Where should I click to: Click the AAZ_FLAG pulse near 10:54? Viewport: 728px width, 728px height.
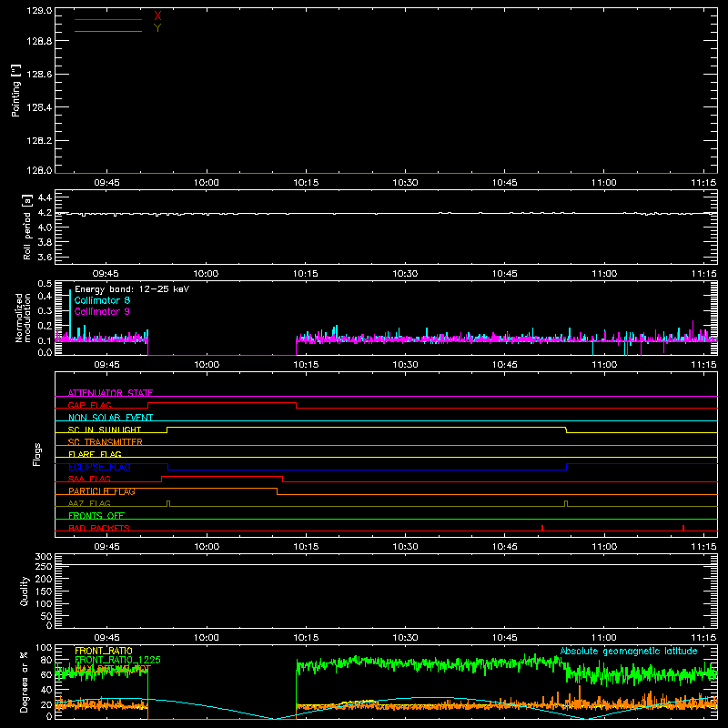[566, 504]
